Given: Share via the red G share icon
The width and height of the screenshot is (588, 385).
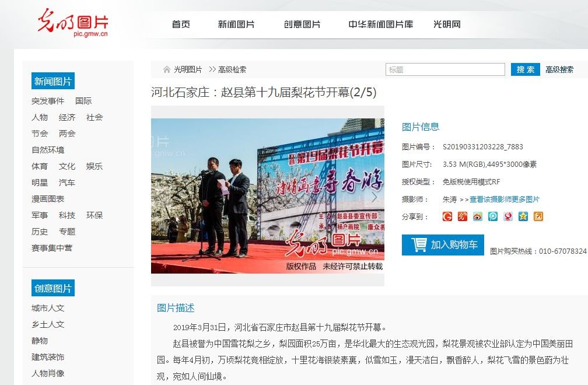Looking at the screenshot, I should click(x=447, y=216).
